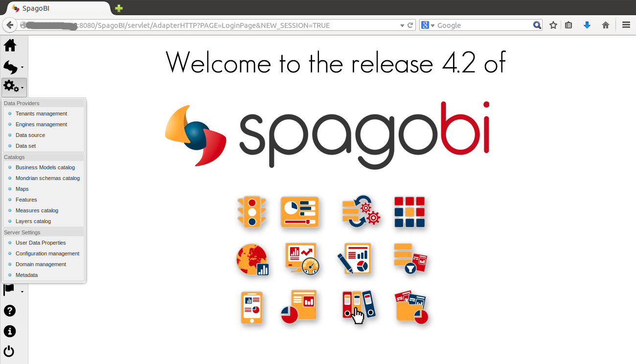
Task: Select Maps in Catalogs section
Action: coord(22,189)
